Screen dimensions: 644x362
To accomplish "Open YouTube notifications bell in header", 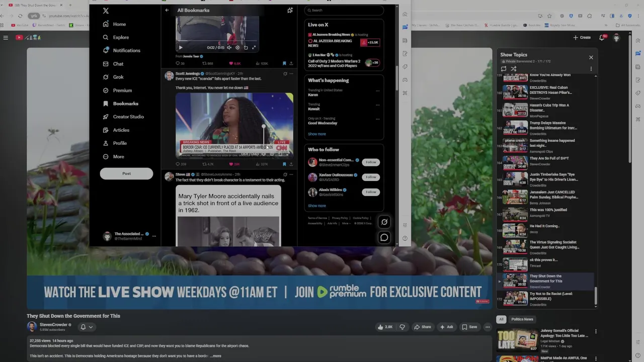I will pos(602,37).
